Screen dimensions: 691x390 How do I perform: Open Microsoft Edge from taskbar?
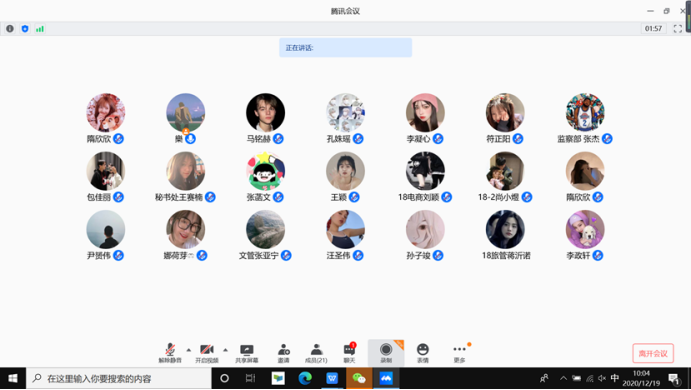305,378
